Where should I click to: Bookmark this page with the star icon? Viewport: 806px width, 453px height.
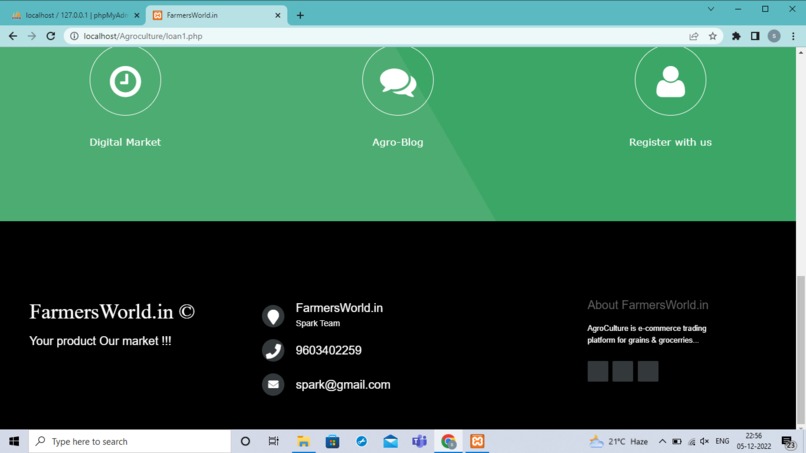point(712,36)
